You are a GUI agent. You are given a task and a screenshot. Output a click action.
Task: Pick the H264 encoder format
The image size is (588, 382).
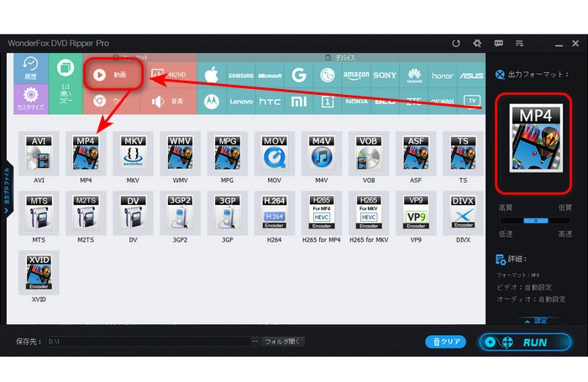click(274, 212)
